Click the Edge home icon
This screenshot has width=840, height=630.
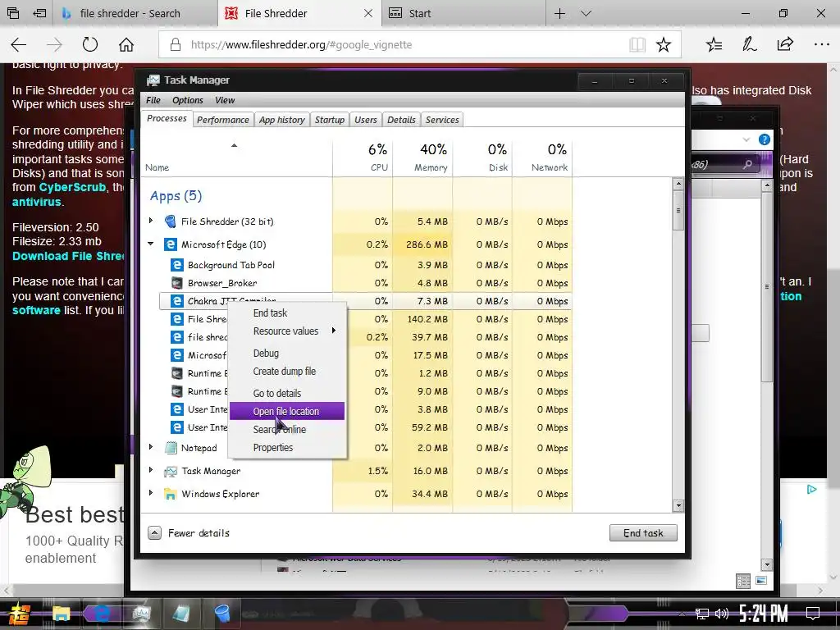pyautogui.click(x=126, y=44)
